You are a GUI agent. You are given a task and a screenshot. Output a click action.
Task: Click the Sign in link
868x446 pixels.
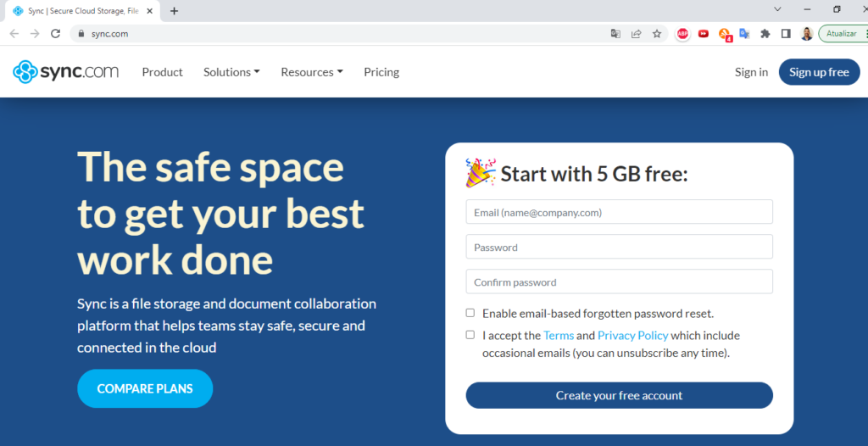tap(751, 72)
